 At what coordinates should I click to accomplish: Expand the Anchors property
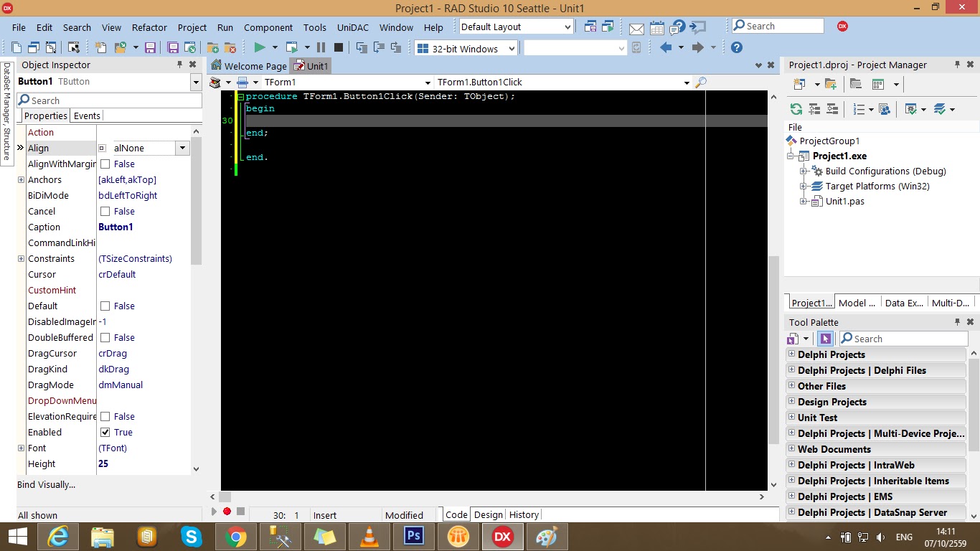pyautogui.click(x=22, y=180)
